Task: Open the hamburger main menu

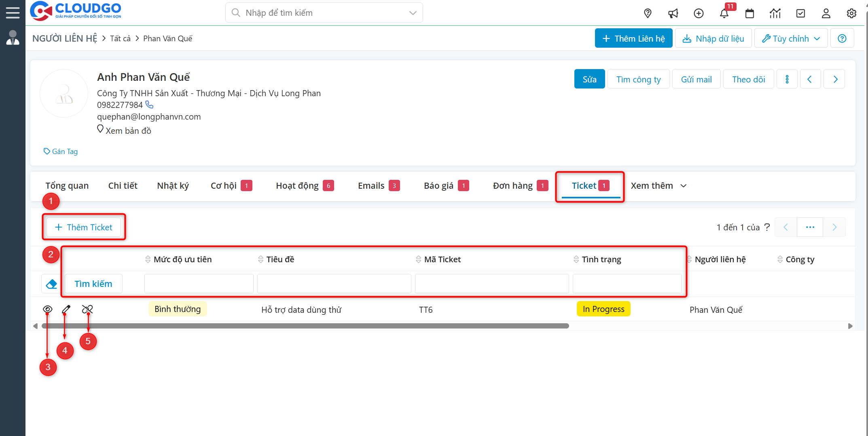Action: click(13, 13)
